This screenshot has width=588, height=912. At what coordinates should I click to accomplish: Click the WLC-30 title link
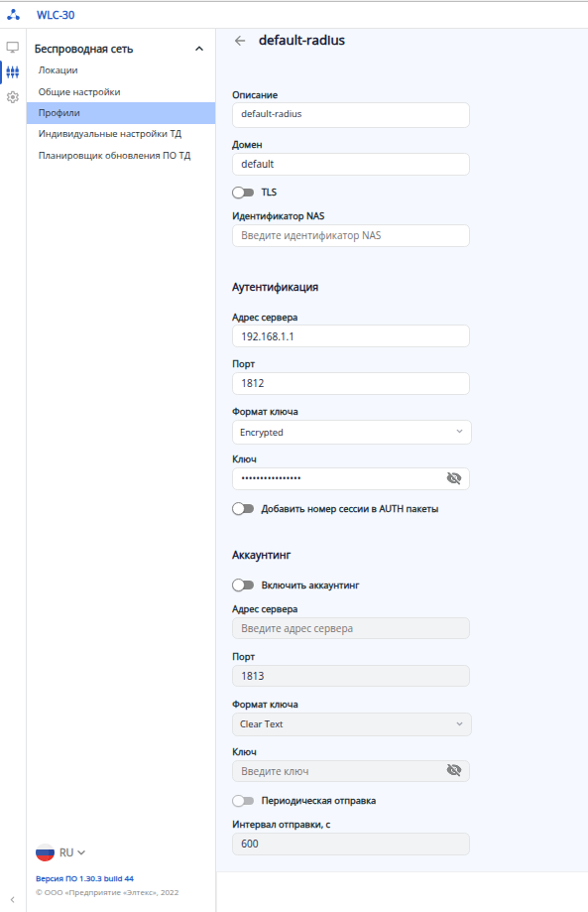[56, 15]
